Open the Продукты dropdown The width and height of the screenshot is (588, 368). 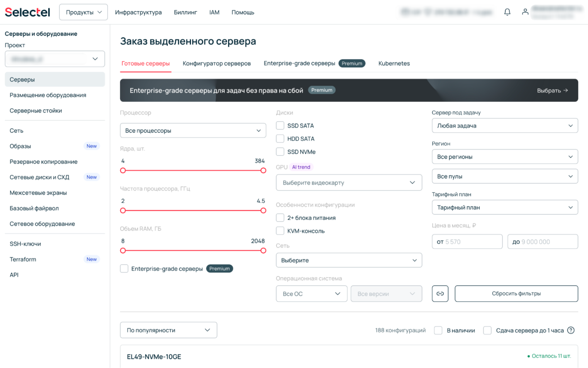[x=83, y=12]
